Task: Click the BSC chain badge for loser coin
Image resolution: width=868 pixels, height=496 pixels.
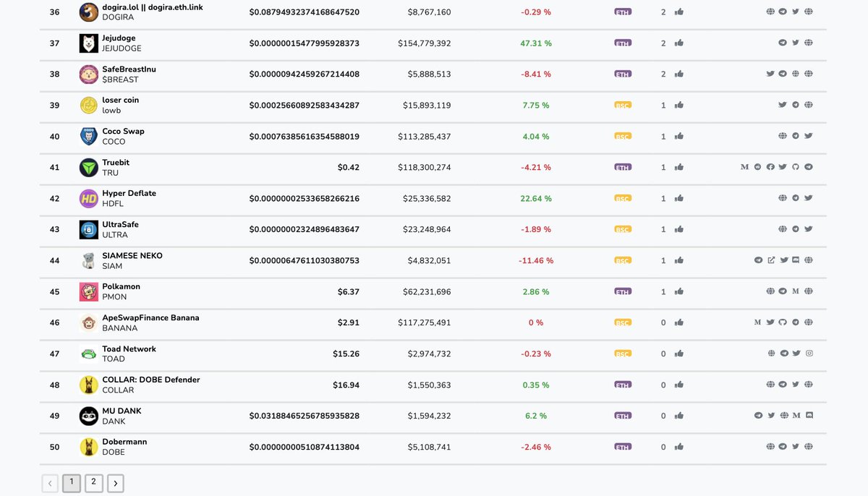Action: point(622,106)
